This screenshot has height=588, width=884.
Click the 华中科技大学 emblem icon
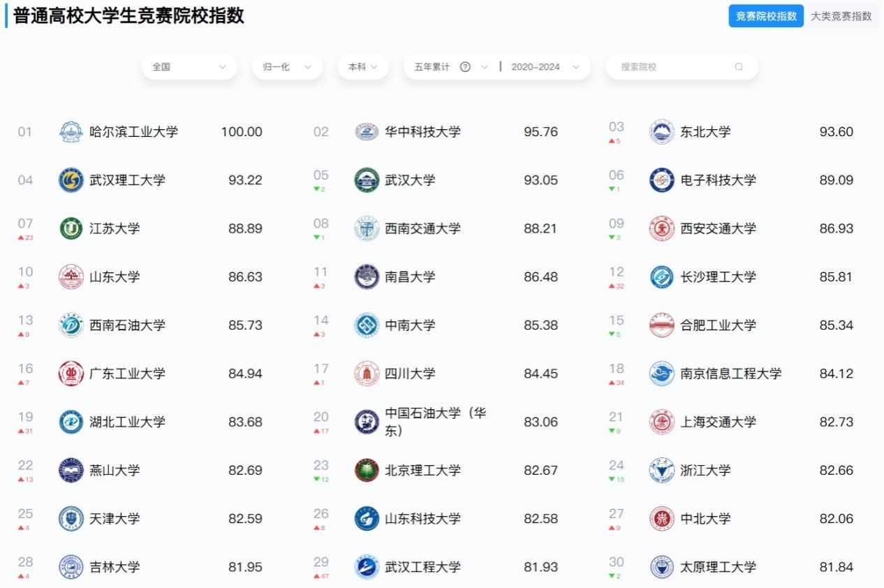(367, 132)
